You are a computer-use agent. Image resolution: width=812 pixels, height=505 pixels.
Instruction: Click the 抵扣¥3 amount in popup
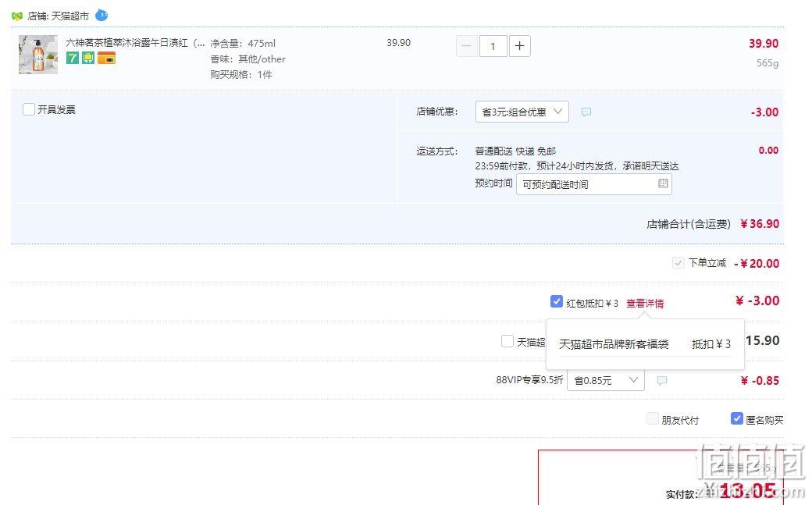pyautogui.click(x=711, y=344)
